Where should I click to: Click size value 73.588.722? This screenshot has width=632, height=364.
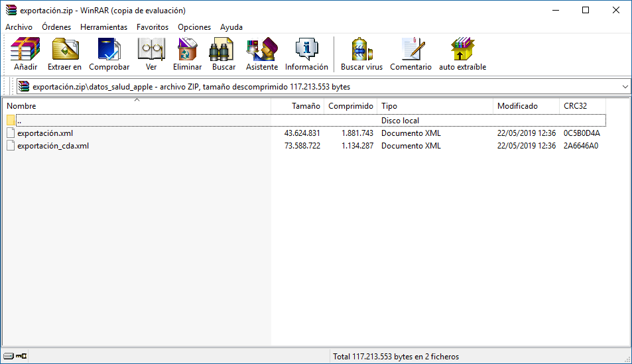302,145
